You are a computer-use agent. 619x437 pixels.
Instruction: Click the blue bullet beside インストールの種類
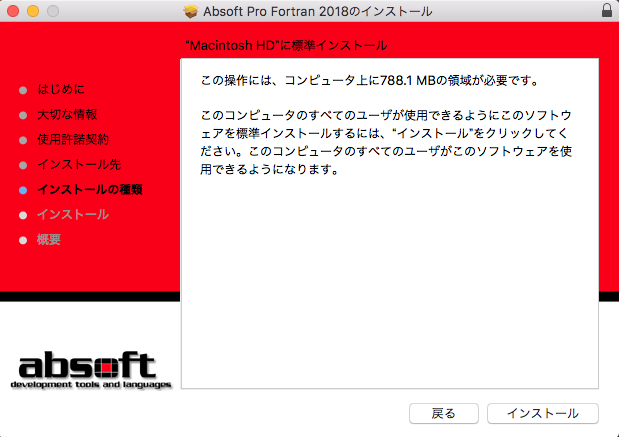(23, 190)
